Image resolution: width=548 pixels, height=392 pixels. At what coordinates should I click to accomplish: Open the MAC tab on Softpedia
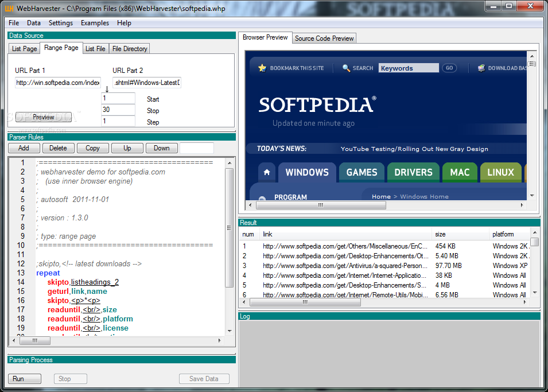point(460,172)
